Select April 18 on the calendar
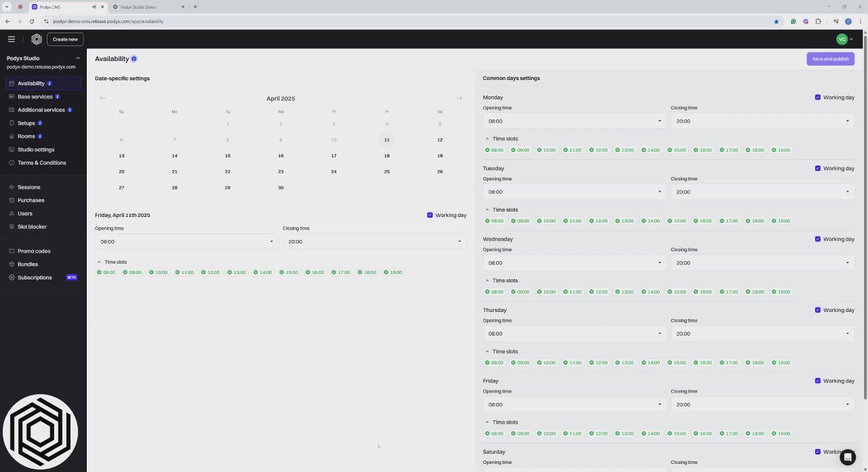This screenshot has width=868, height=472. pyautogui.click(x=387, y=156)
